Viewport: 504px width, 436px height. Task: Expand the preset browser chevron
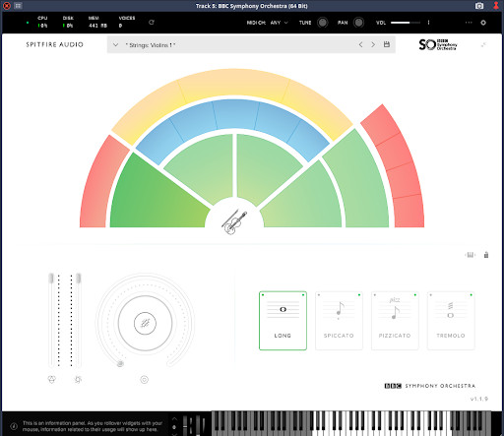pyautogui.click(x=115, y=44)
